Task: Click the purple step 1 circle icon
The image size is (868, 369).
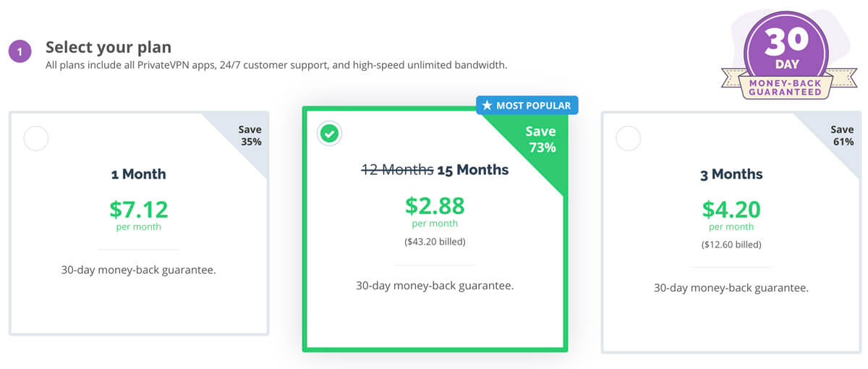Action: click(20, 52)
